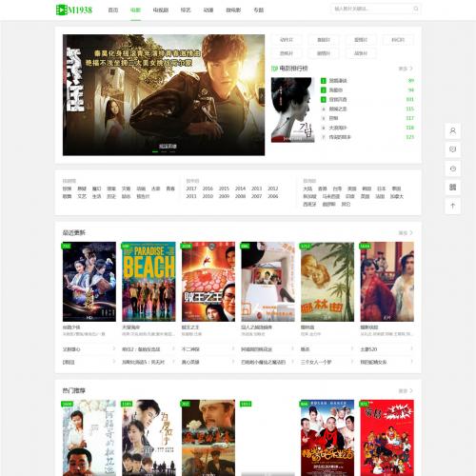Open the fourth 最近更新 poster with shoes
Image resolution: width=476 pixels, height=476 pixels.
coord(268,282)
